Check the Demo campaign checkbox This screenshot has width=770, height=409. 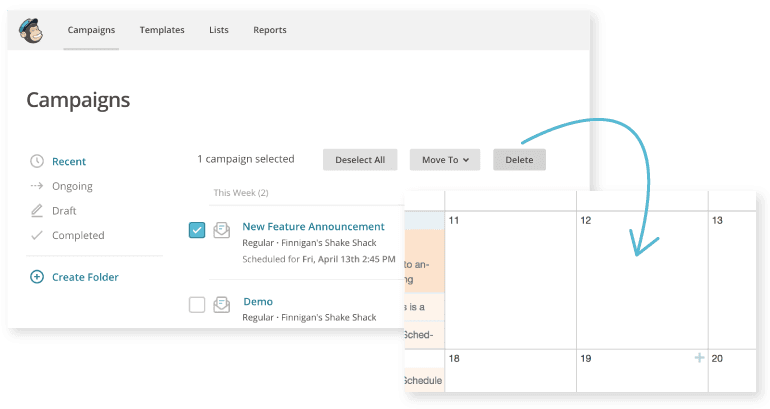(x=197, y=305)
